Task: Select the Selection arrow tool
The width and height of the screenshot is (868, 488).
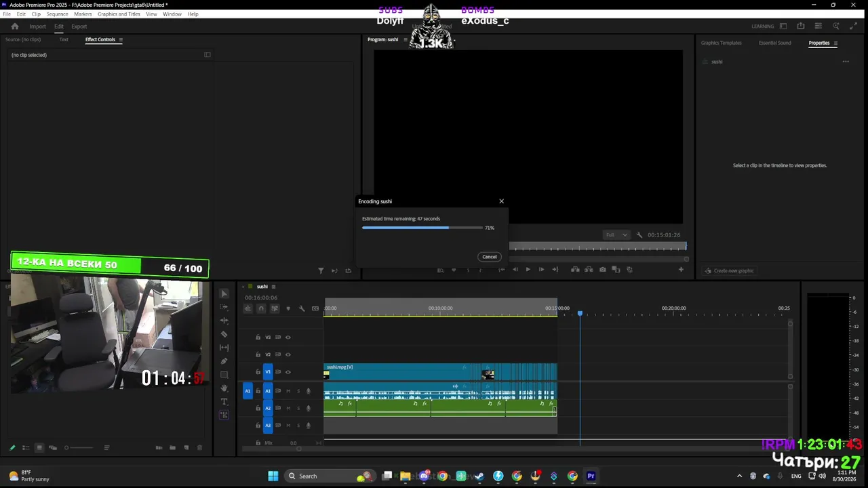Action: pos(224,293)
